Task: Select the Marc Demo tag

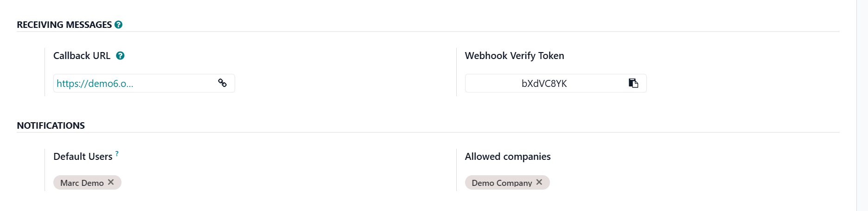Action: tap(82, 183)
